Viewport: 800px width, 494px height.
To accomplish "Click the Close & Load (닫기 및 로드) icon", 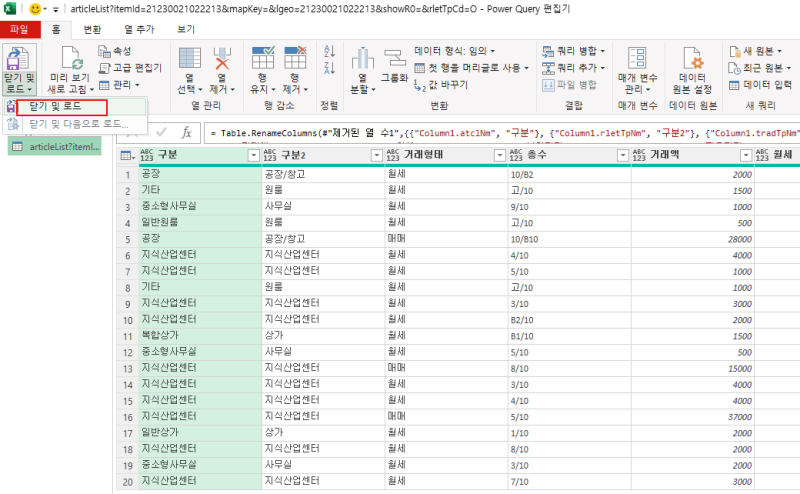I will pyautogui.click(x=18, y=59).
